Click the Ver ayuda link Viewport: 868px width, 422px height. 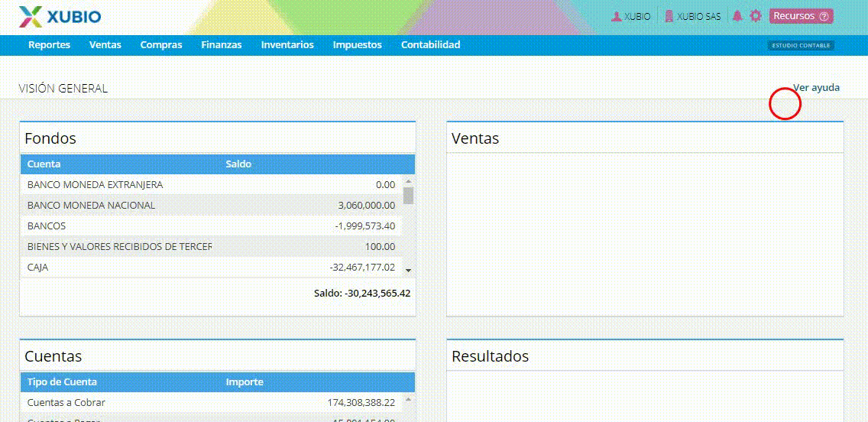817,87
